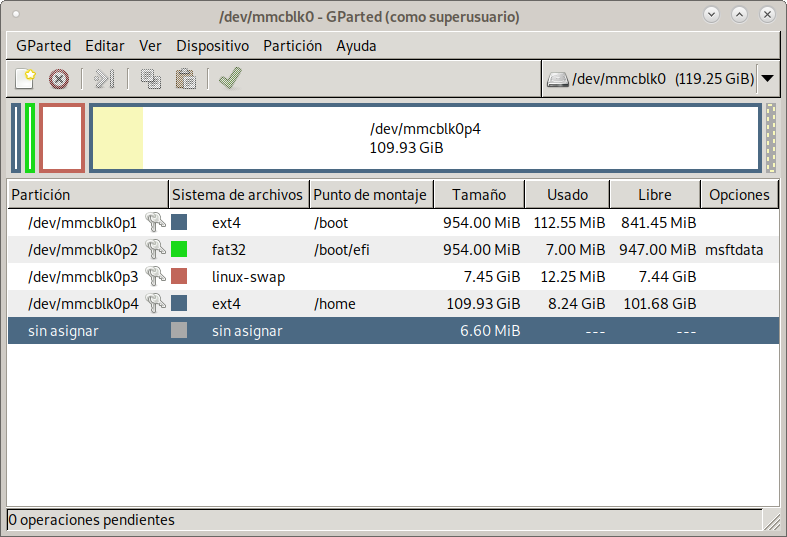
Task: Open the device selector dropdown arrow
Action: click(767, 79)
